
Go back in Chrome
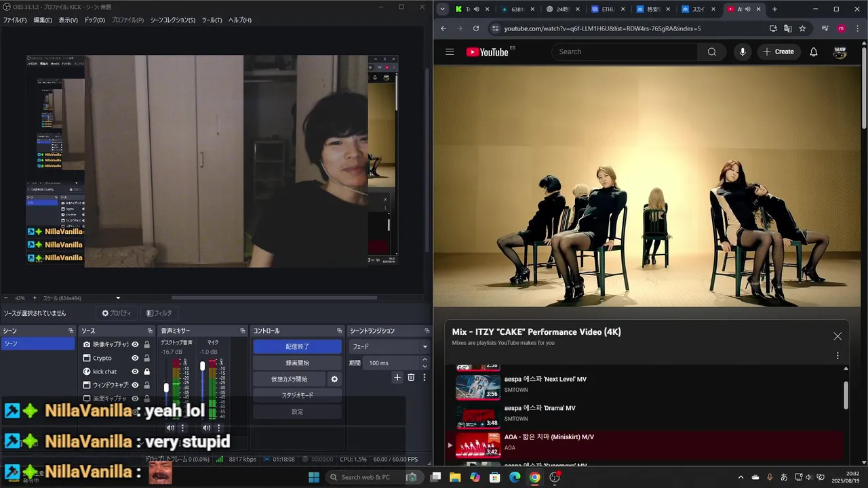point(443,28)
